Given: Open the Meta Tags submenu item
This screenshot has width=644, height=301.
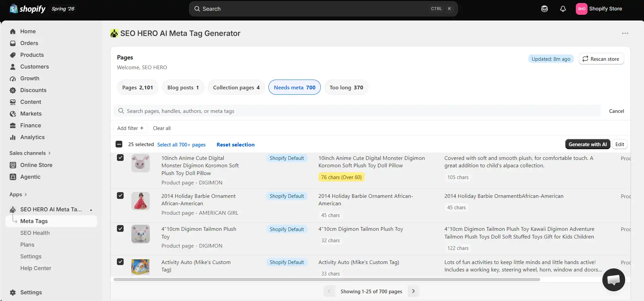Looking at the screenshot, I should pos(51,221).
